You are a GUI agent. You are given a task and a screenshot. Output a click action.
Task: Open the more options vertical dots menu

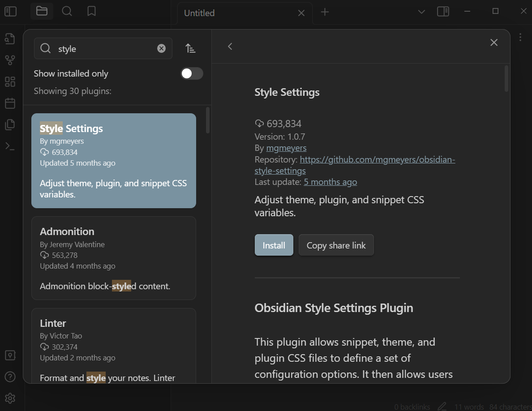(520, 37)
